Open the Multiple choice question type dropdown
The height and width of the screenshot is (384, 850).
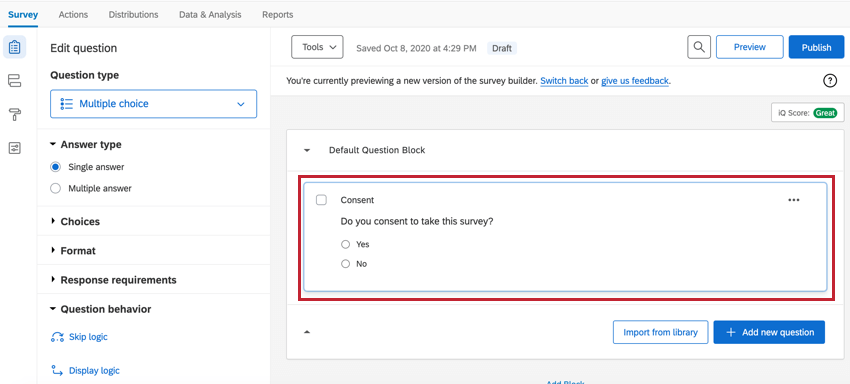pyautogui.click(x=153, y=104)
